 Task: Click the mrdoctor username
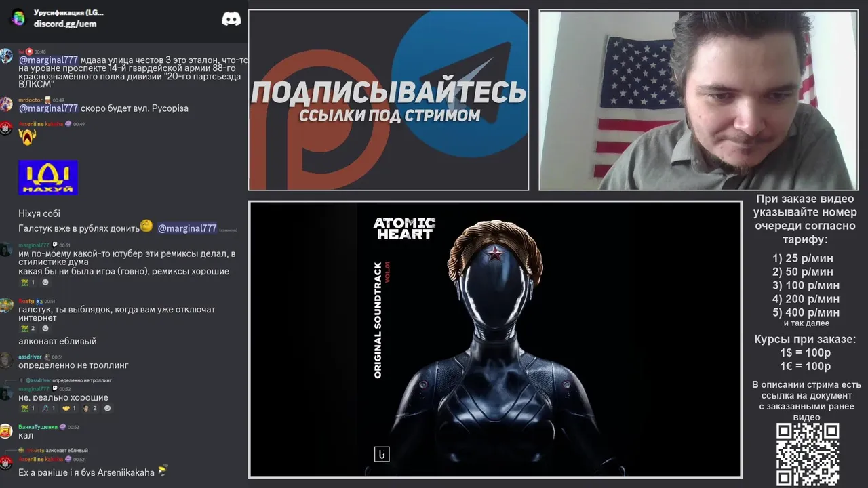[x=31, y=100]
